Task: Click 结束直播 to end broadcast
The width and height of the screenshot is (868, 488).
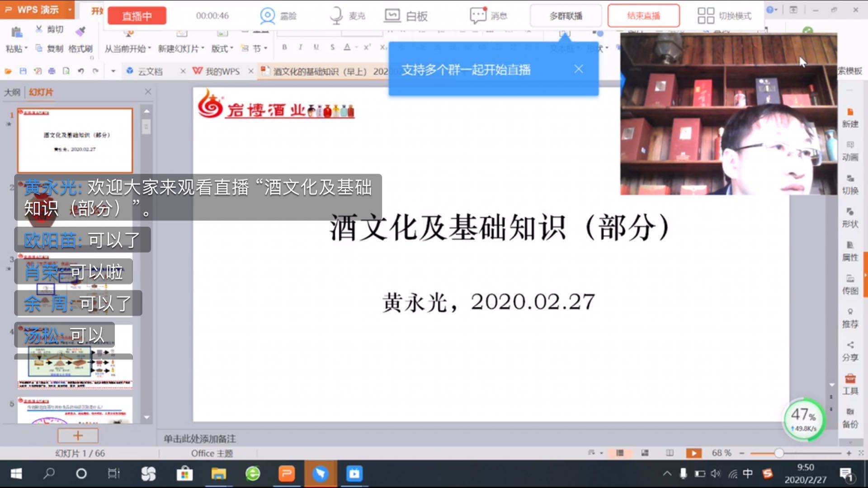Action: 643,16
